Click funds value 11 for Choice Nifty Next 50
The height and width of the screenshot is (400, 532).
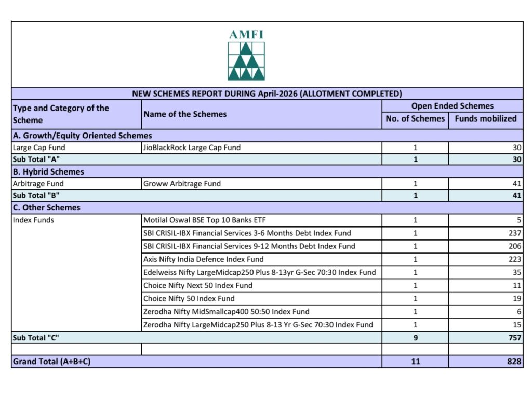(x=517, y=285)
